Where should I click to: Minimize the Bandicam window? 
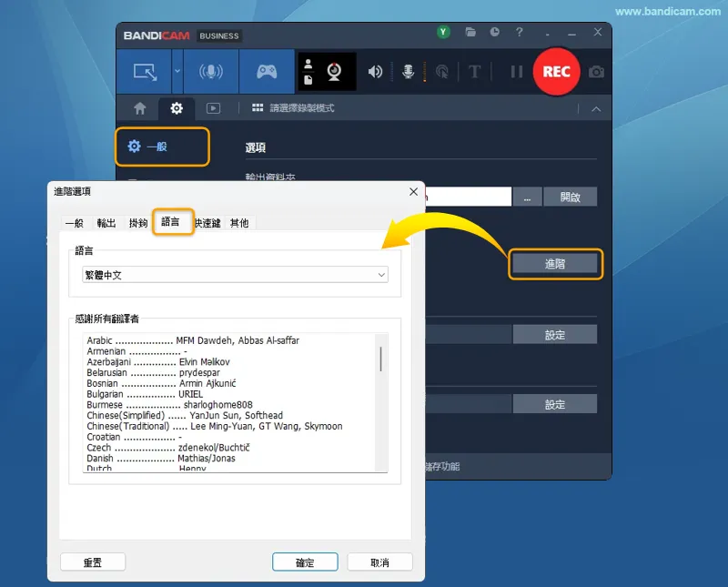572,34
